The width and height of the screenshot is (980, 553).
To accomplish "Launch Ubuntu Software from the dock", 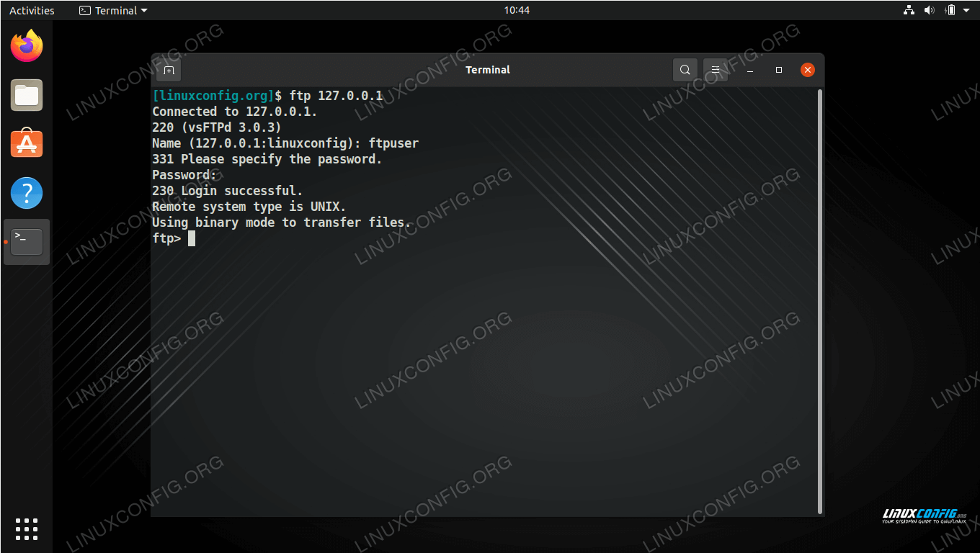I will (27, 144).
